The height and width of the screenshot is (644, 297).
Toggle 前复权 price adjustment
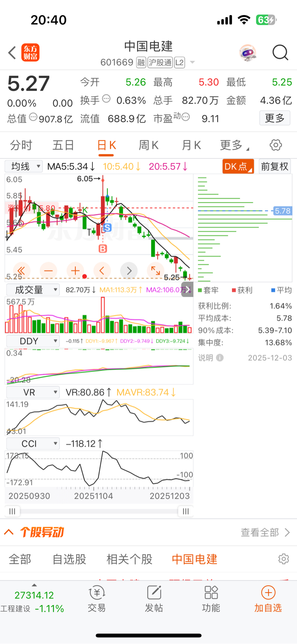(x=275, y=167)
